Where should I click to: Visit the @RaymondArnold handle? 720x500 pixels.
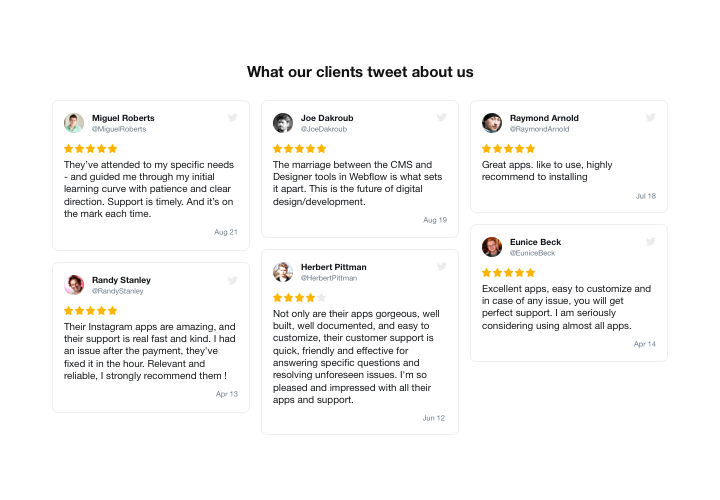click(539, 129)
